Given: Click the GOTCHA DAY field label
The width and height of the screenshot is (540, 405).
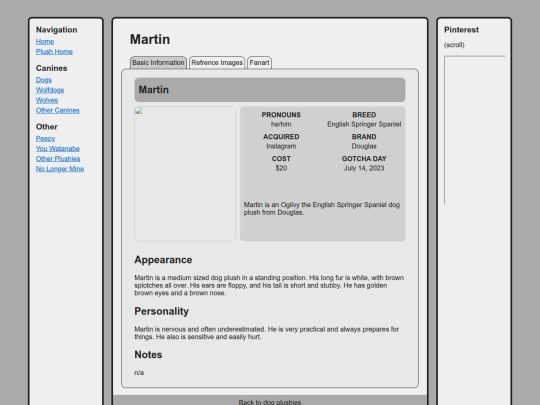Looking at the screenshot, I should tap(364, 159).
